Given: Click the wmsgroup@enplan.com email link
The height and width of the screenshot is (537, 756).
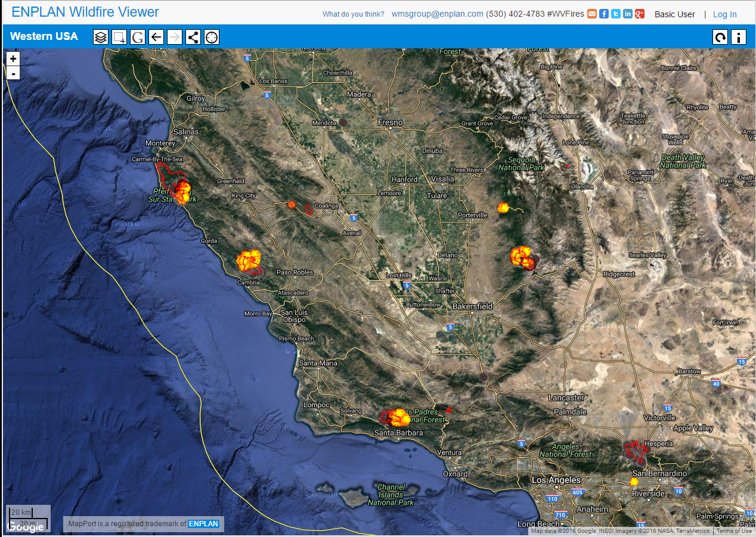Looking at the screenshot, I should pyautogui.click(x=438, y=14).
